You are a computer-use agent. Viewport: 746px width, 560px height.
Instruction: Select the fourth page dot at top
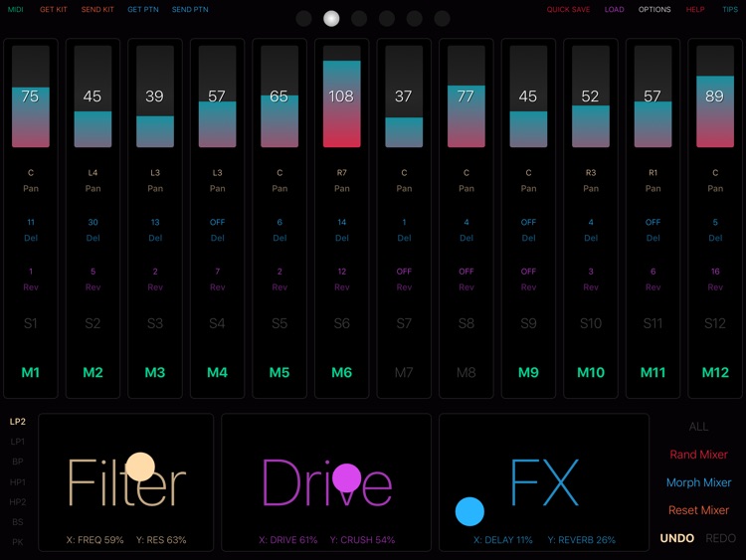click(387, 19)
